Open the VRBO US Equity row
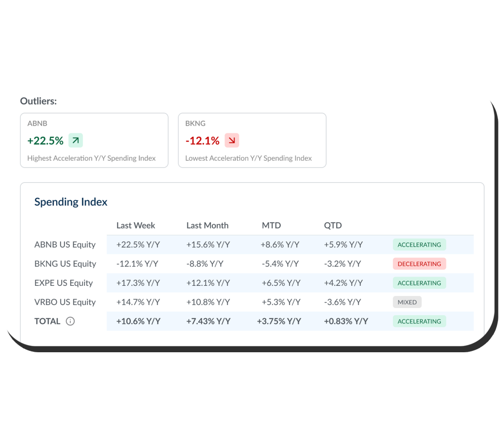The width and height of the screenshot is (500, 448). coord(65,302)
